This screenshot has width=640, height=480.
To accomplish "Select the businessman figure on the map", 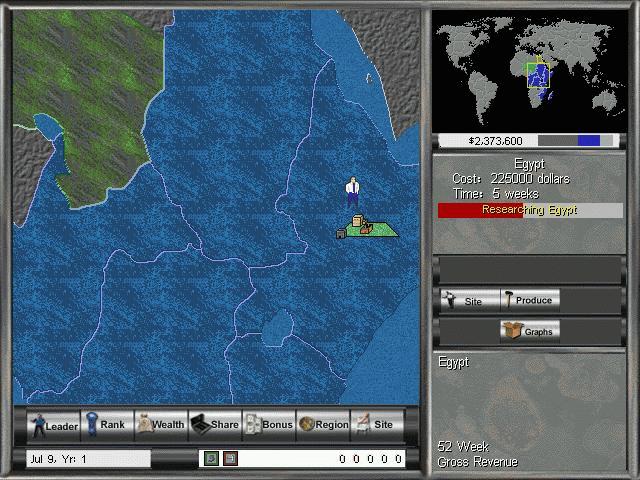I will pos(353,193).
